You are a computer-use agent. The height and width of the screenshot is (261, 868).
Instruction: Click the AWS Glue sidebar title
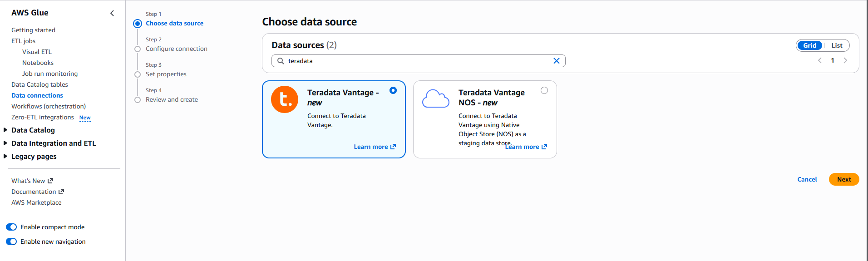30,13
